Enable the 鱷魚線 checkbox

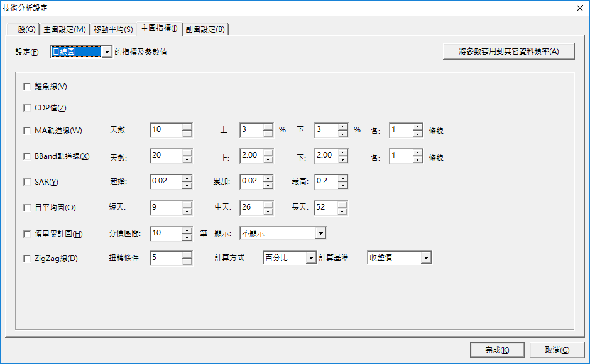pyautogui.click(x=27, y=87)
